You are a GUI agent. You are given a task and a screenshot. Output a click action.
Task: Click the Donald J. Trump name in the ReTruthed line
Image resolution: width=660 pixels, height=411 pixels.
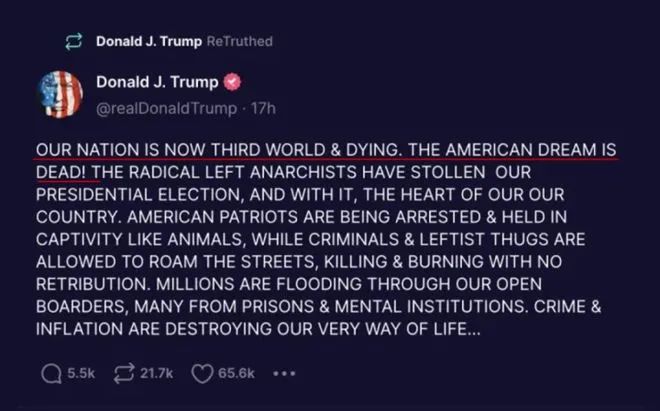pyautogui.click(x=148, y=42)
